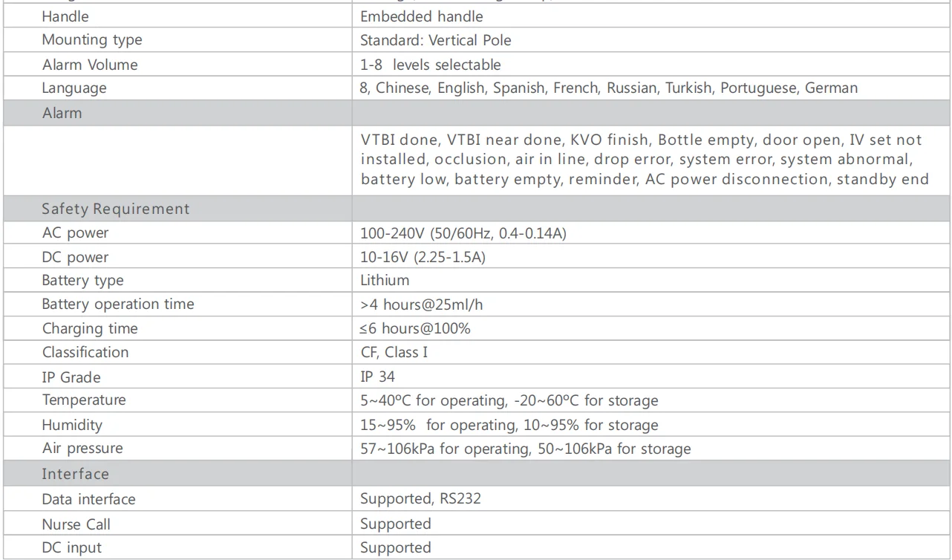Select the gray "Interface" section header

(75, 474)
